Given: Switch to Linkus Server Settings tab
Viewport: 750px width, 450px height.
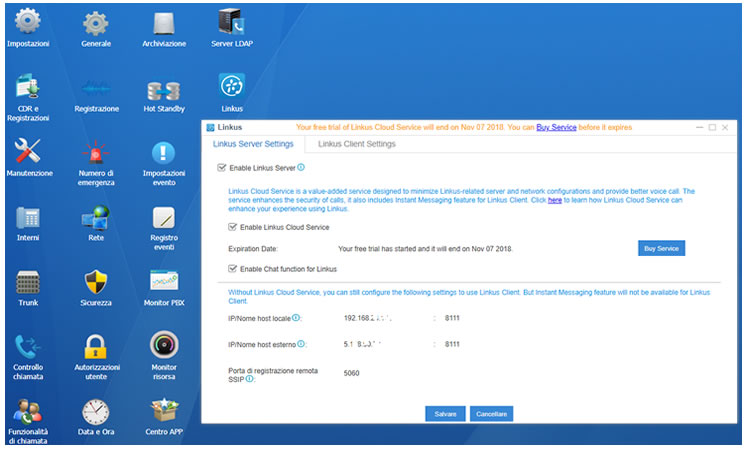Looking at the screenshot, I should (253, 144).
